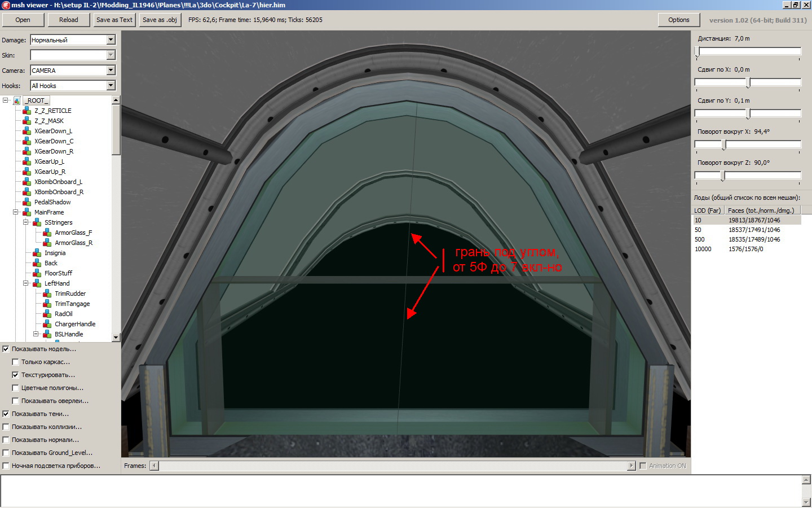Click the XGearDown_L mesh node icon
Viewport: 812px width, 508px height.
(x=27, y=131)
